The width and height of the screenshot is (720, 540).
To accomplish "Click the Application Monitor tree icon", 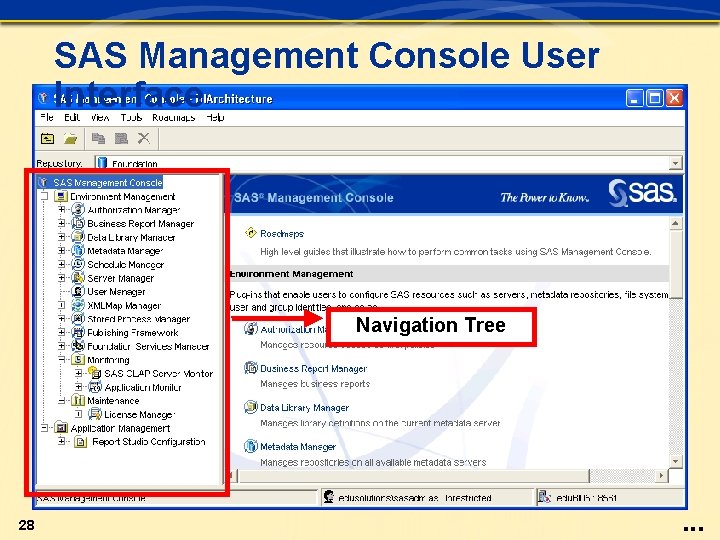I will 95,387.
